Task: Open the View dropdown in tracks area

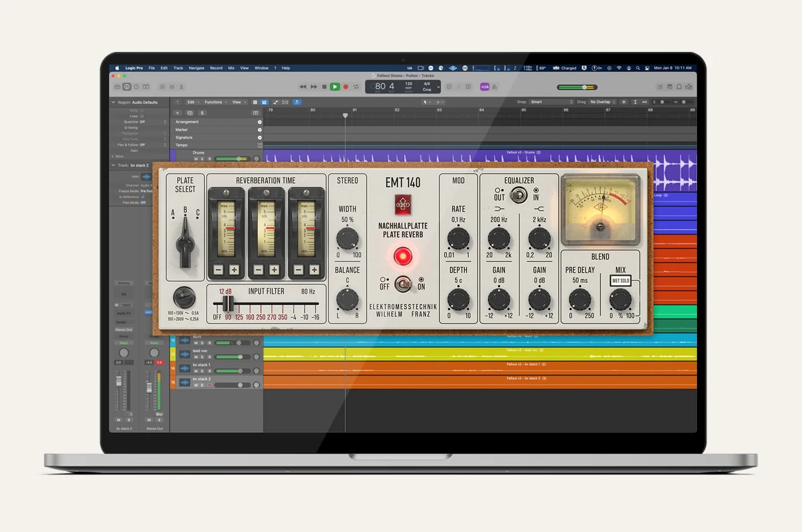Action: coord(238,102)
